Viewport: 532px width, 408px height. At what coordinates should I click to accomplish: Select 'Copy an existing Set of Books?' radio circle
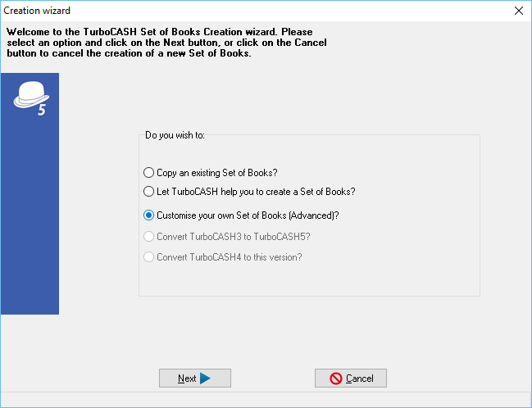[148, 173]
